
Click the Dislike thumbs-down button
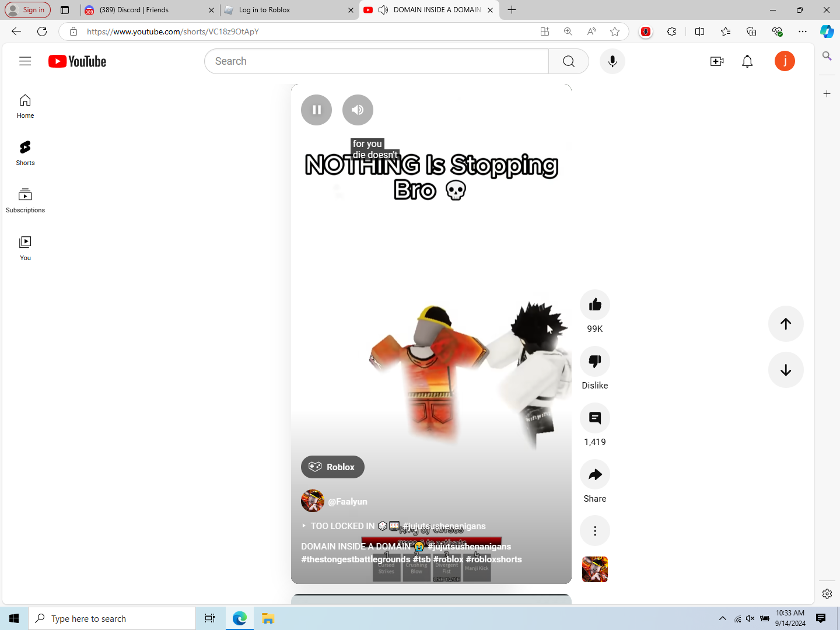click(x=595, y=361)
